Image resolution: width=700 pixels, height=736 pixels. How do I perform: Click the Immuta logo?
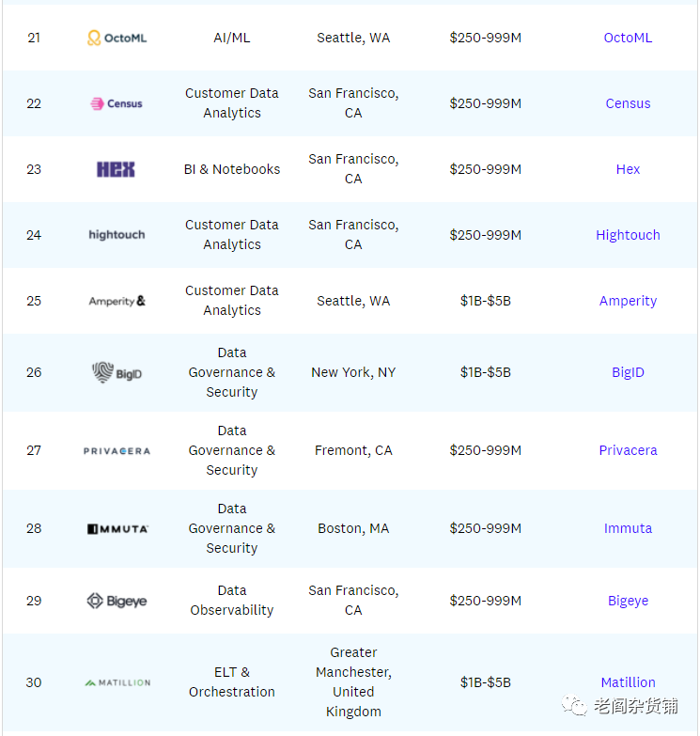pyautogui.click(x=117, y=528)
